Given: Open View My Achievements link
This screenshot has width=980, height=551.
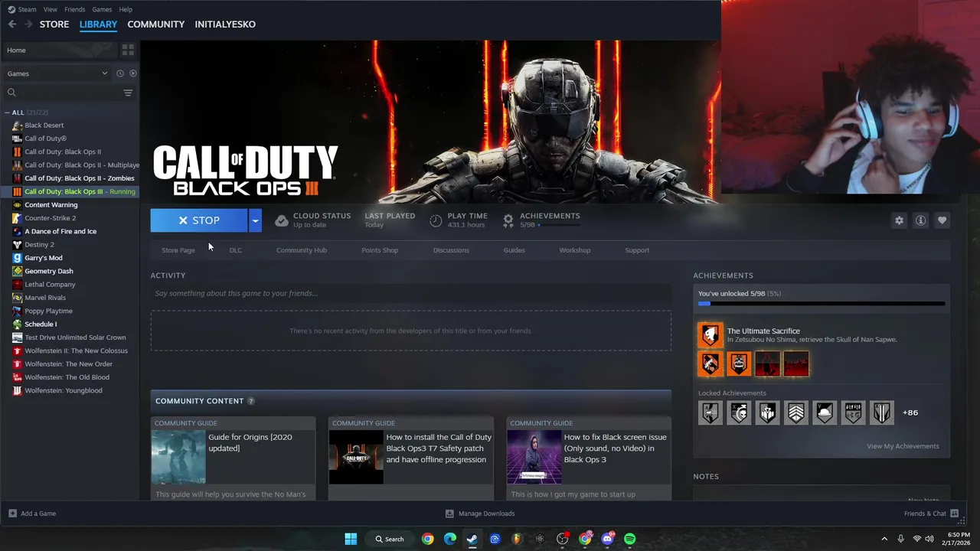Looking at the screenshot, I should coord(903,446).
